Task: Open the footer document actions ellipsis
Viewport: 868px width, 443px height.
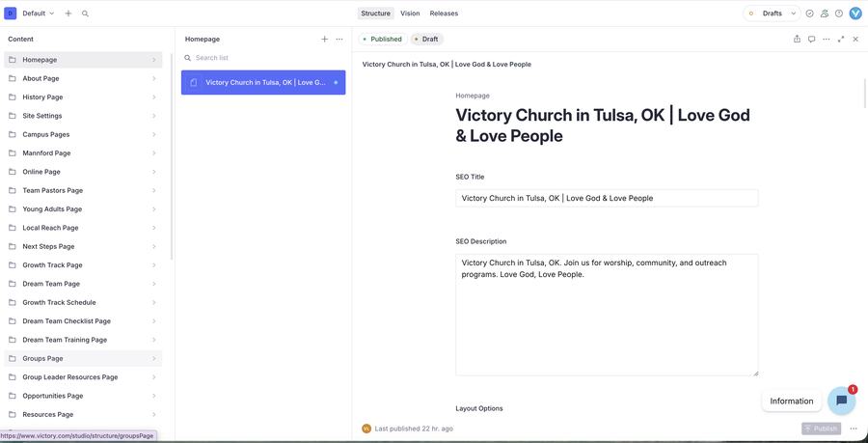Action: tap(854, 429)
